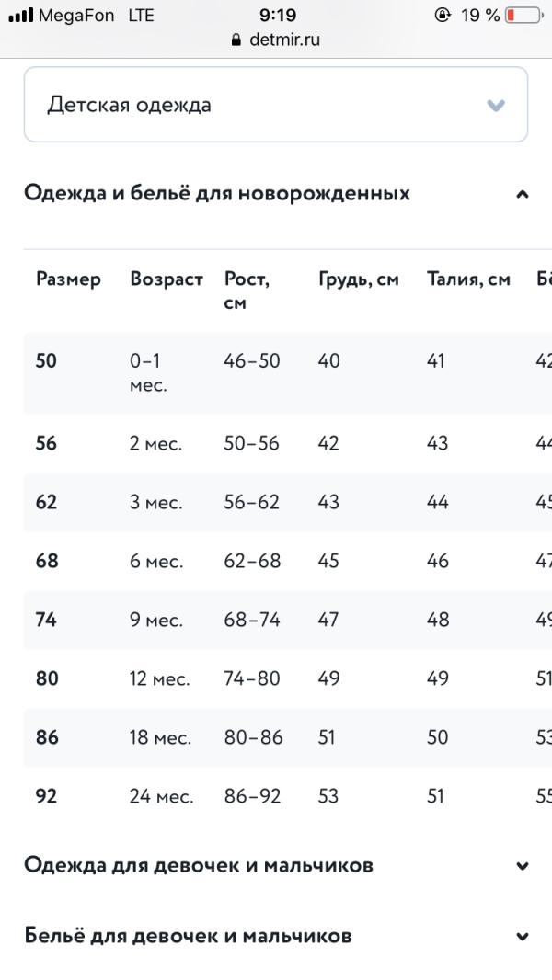This screenshot has width=552, height=980.
Task: Tap the detmir.ru address bar
Action: coord(276,40)
